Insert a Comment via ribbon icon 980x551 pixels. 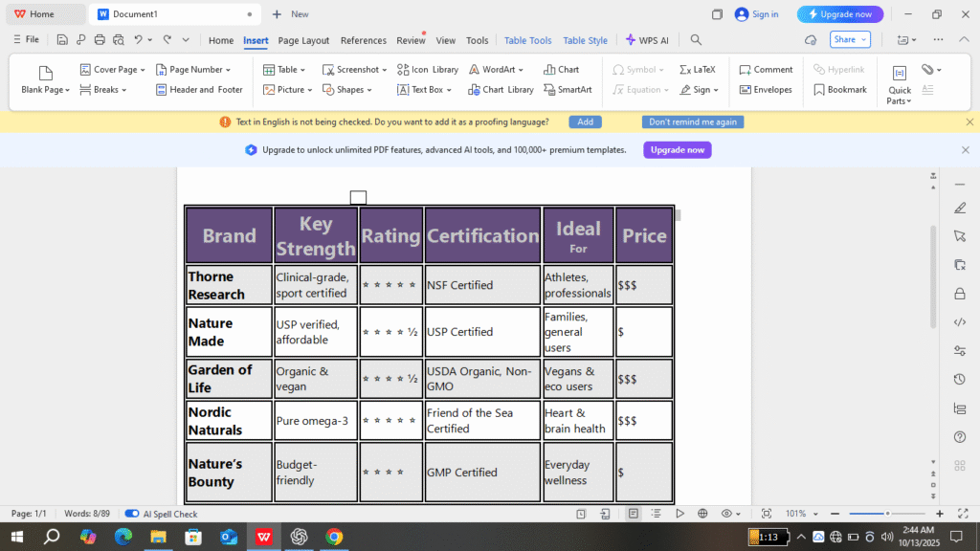746,70
